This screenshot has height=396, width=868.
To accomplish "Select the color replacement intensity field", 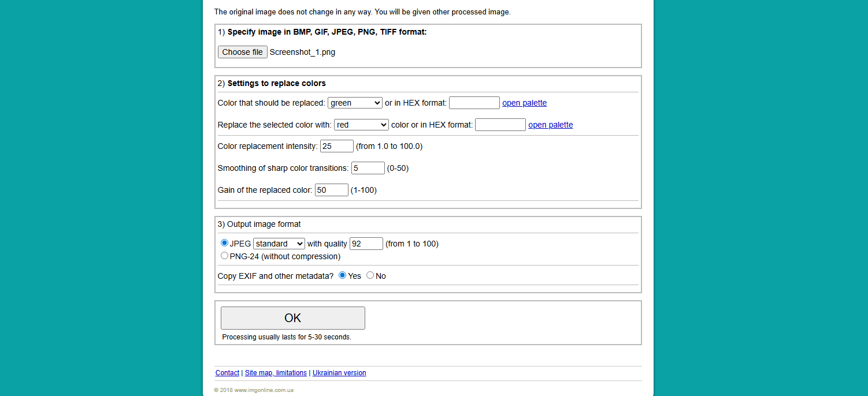I will (336, 145).
